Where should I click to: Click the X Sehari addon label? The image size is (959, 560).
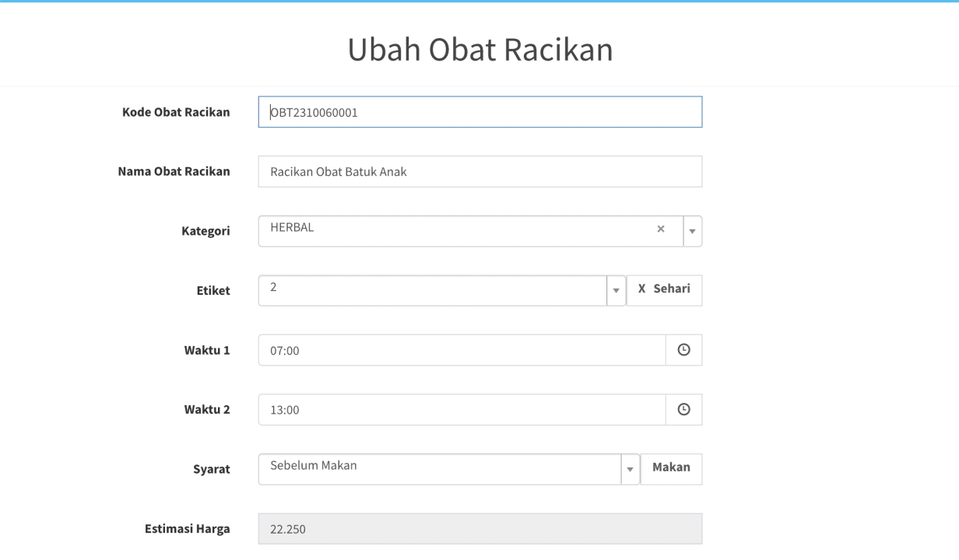point(664,290)
